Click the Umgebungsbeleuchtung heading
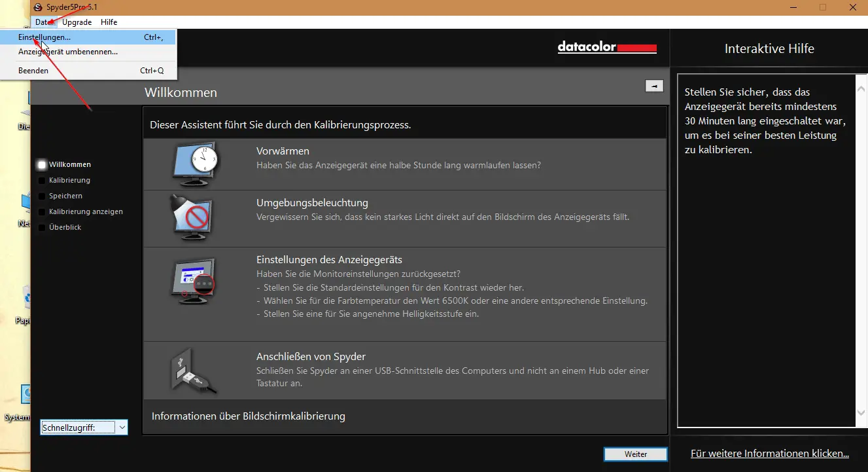 coord(312,203)
